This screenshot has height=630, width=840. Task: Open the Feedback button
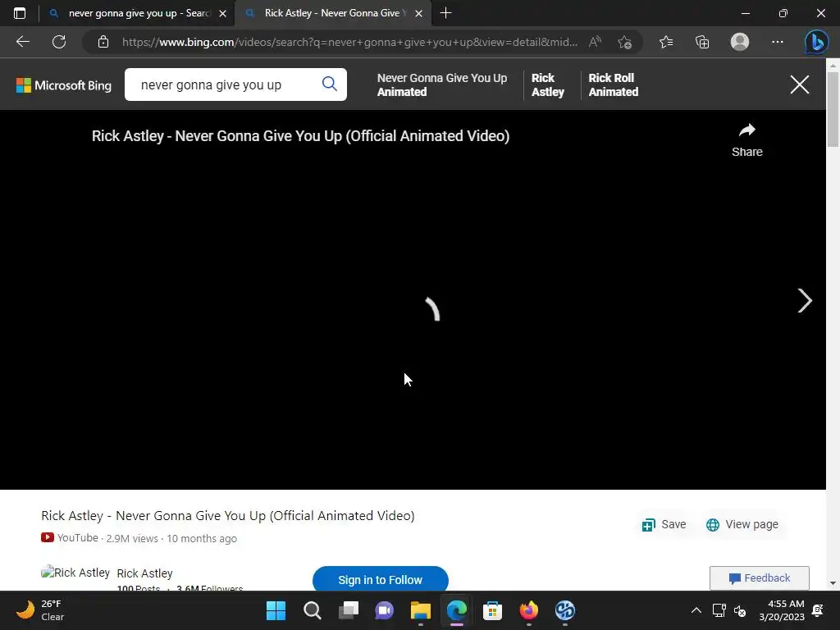coord(759,578)
